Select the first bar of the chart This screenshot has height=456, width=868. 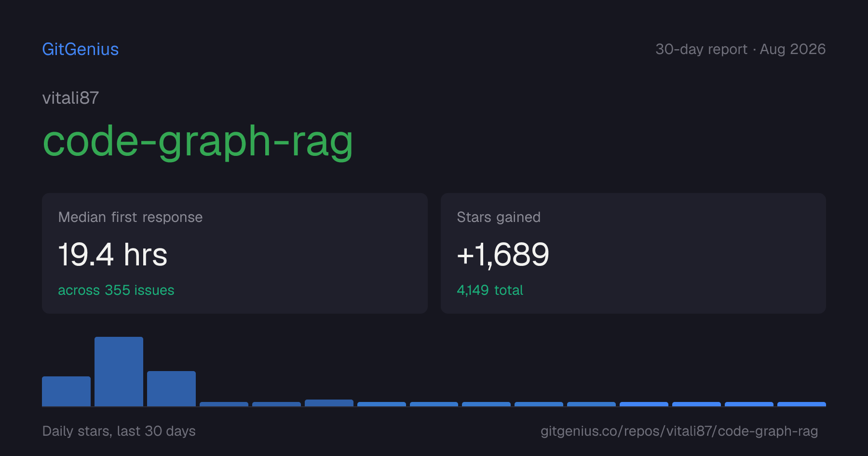coord(66,391)
